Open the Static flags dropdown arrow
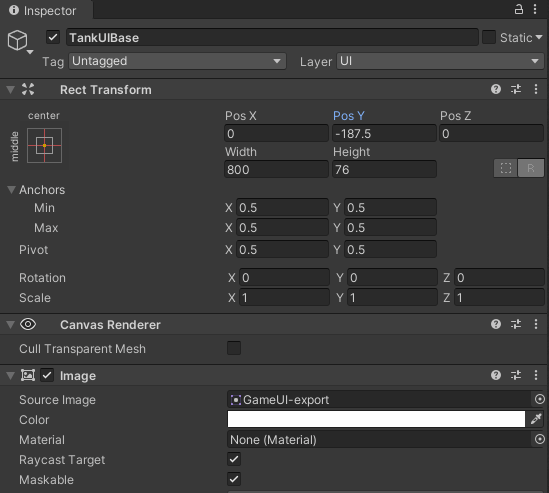The height and width of the screenshot is (493, 549). tap(539, 37)
